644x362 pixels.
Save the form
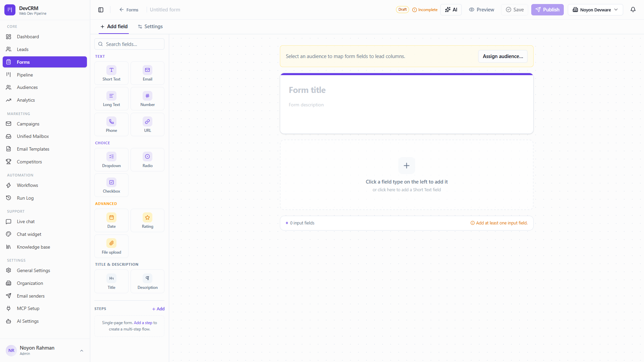tap(514, 10)
